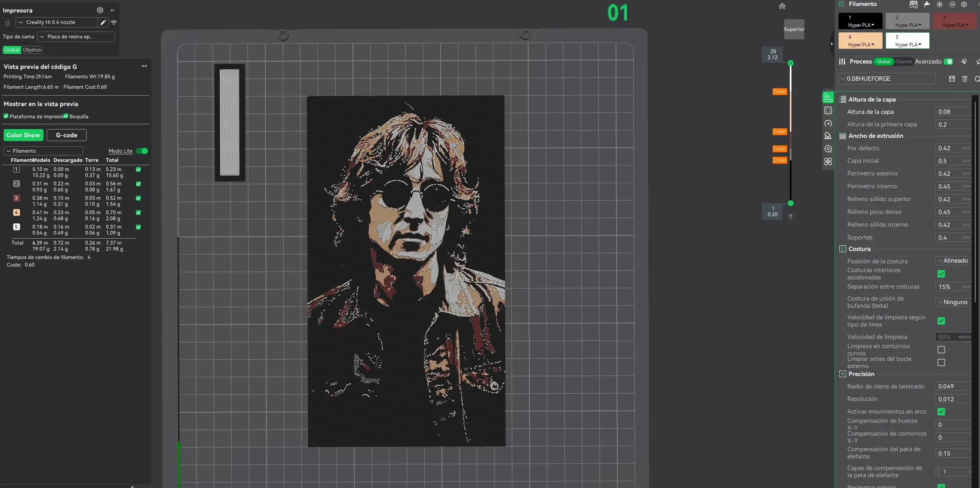This screenshot has width=980, height=488.
Task: Select the Quality settings sidebar tab icon
Action: click(828, 98)
